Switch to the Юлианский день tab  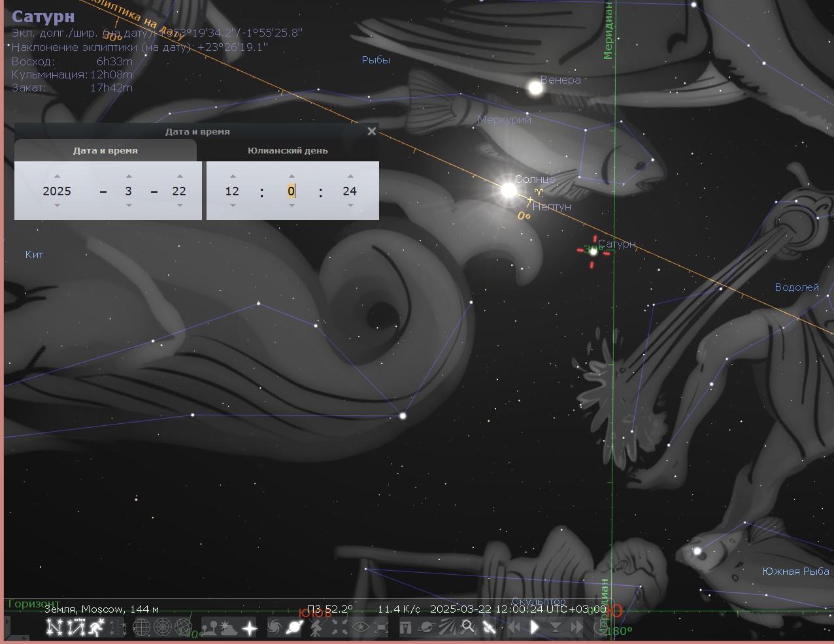click(x=288, y=150)
